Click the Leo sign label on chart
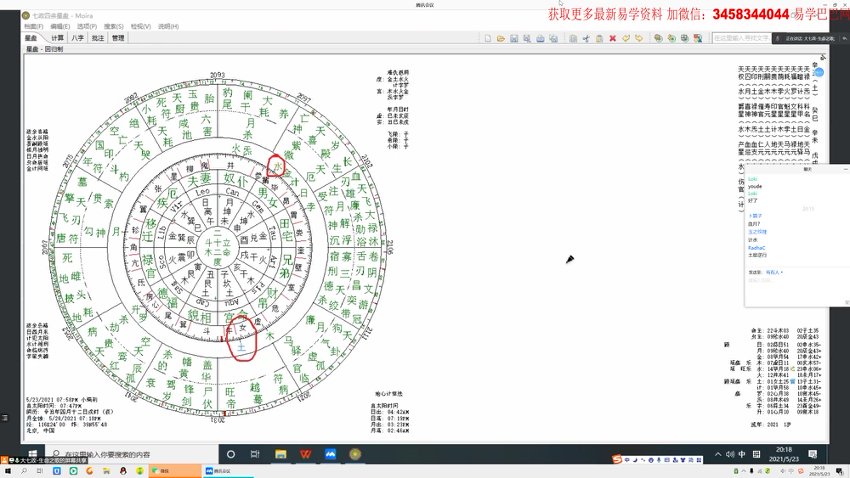The height and width of the screenshot is (478, 850). pos(202,192)
